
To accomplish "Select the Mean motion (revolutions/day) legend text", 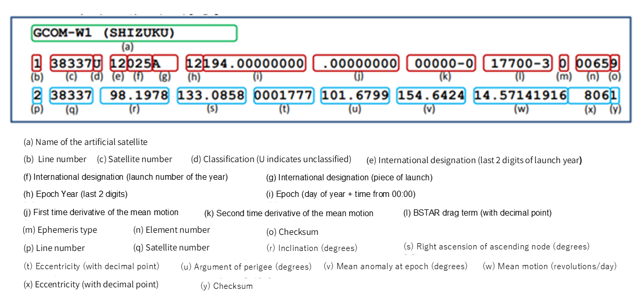I will (x=549, y=266).
